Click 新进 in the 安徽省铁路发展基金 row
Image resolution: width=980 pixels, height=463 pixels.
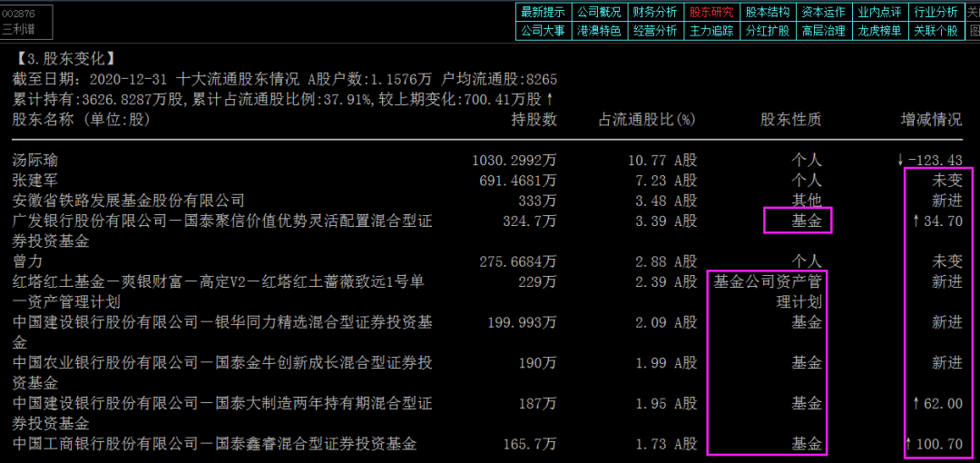946,201
